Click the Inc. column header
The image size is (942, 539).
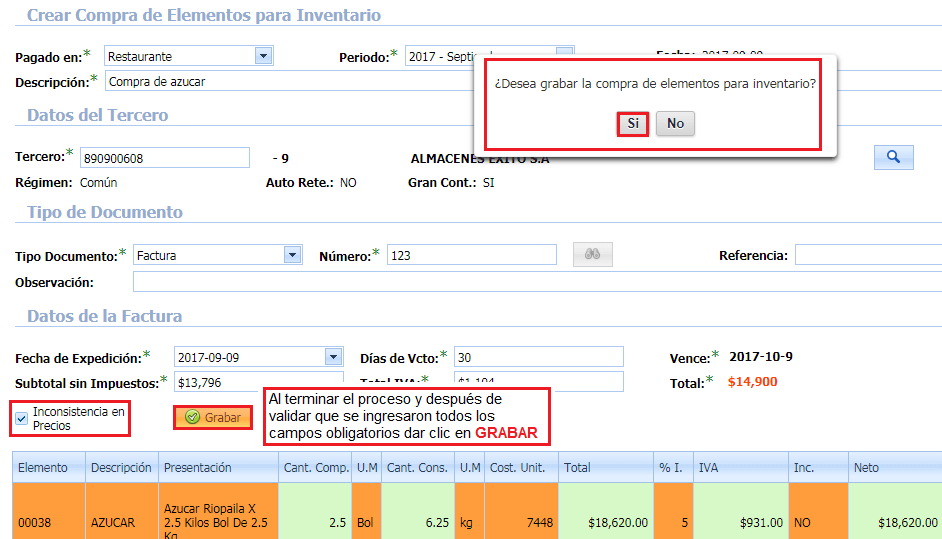(x=818, y=467)
